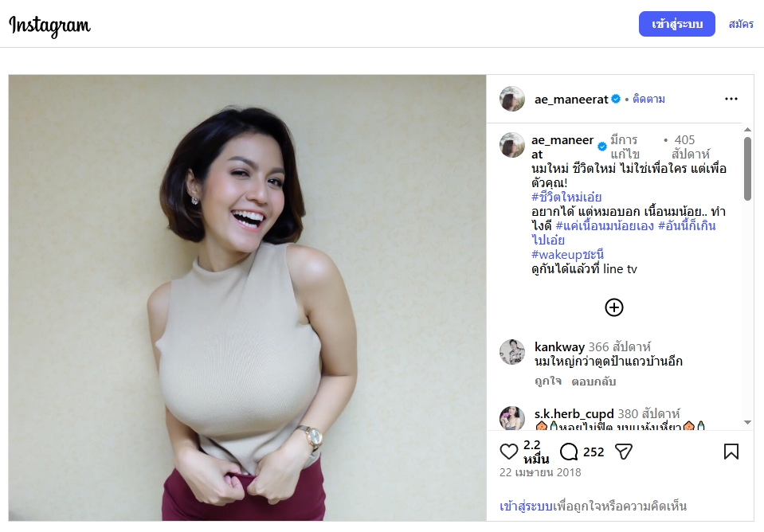The height and width of the screenshot is (532, 764).
Task: Click the share paper-plane icon
Action: (624, 452)
